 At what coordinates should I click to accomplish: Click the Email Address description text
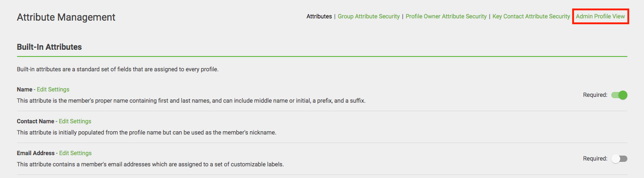(x=150, y=165)
